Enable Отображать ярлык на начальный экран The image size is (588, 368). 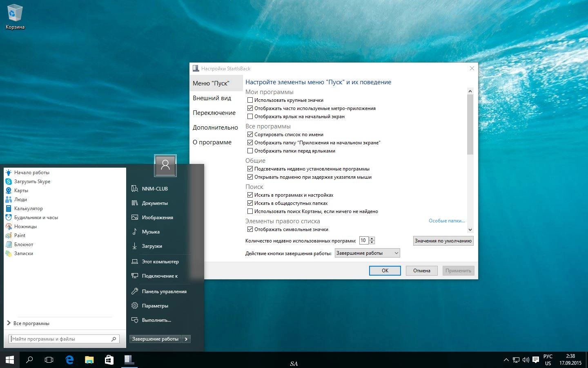click(x=250, y=117)
